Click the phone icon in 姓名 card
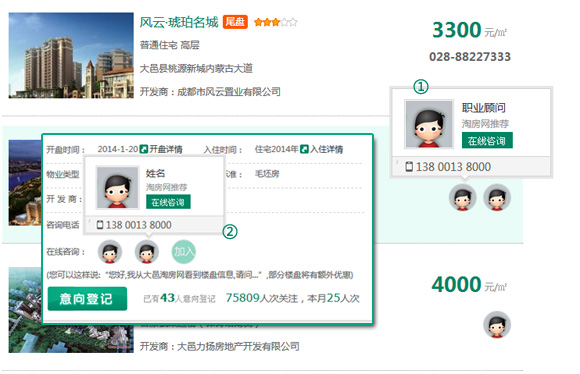580x374 pixels. (x=100, y=225)
